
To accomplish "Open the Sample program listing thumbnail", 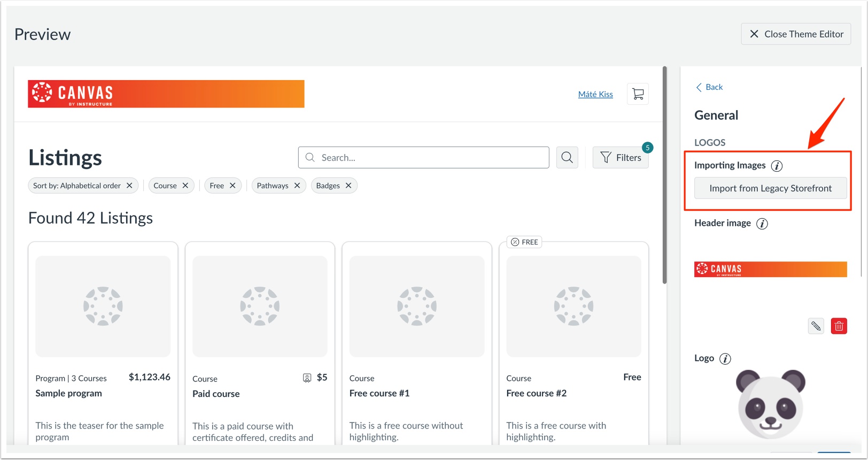I will 103,306.
